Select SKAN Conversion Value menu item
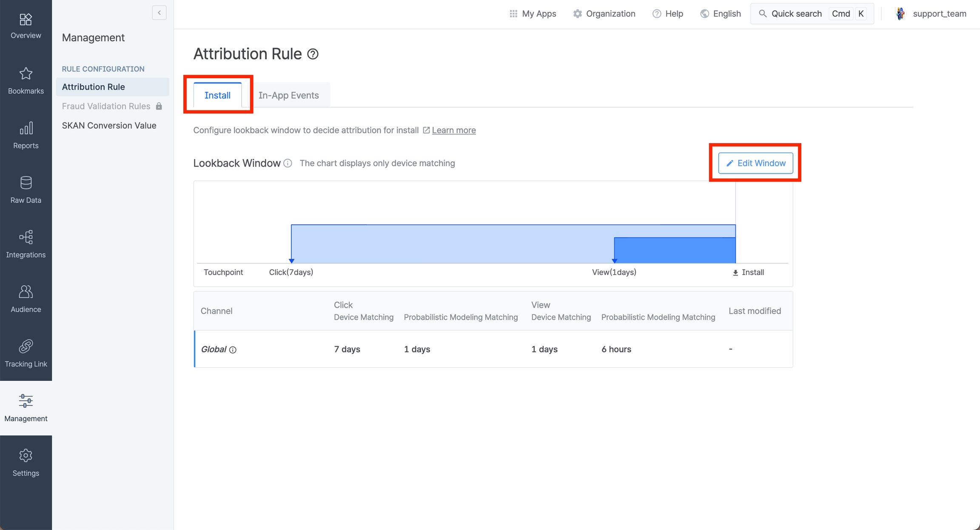The image size is (980, 530). point(109,125)
